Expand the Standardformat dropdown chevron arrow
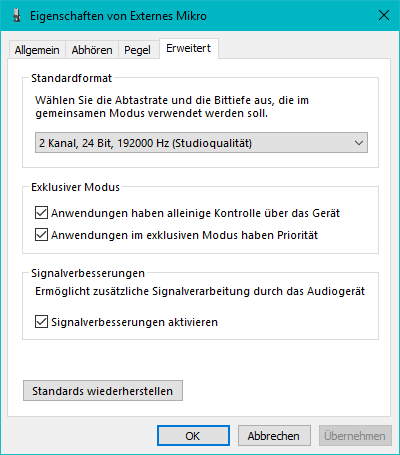400x455 pixels. 359,143
